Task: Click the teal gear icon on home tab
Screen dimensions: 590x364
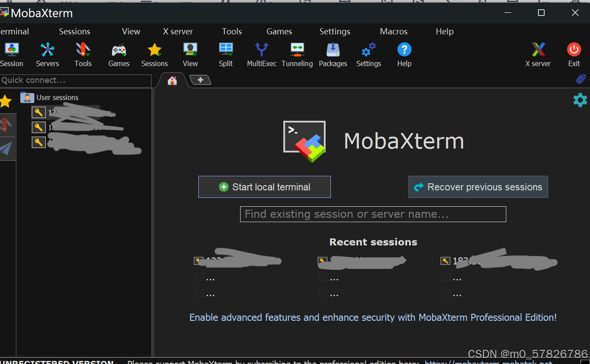Action: click(580, 100)
